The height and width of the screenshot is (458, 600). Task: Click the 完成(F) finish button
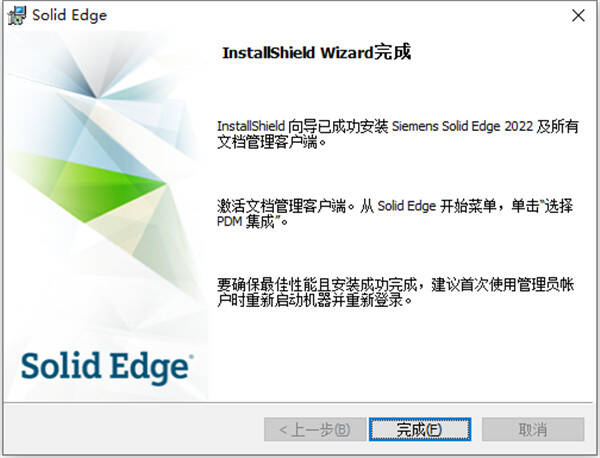(420, 429)
